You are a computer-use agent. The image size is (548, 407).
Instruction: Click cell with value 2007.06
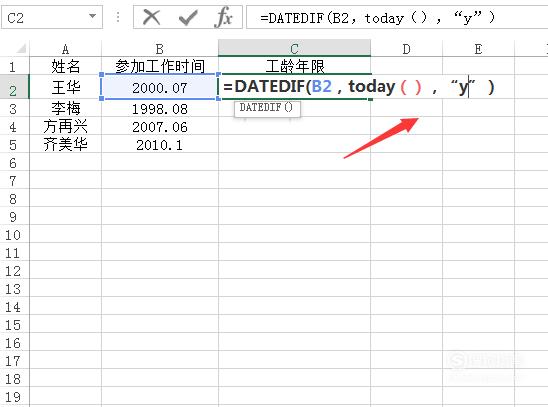pyautogui.click(x=160, y=127)
